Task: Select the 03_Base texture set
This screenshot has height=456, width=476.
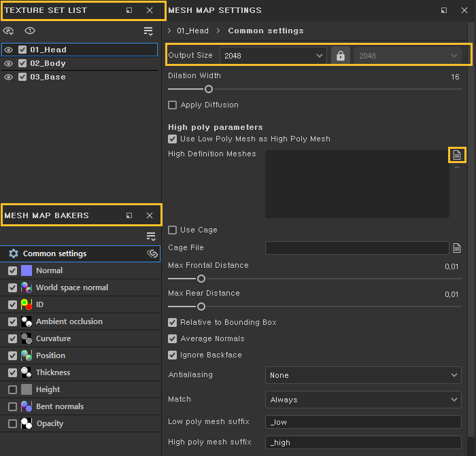Action: click(x=48, y=77)
